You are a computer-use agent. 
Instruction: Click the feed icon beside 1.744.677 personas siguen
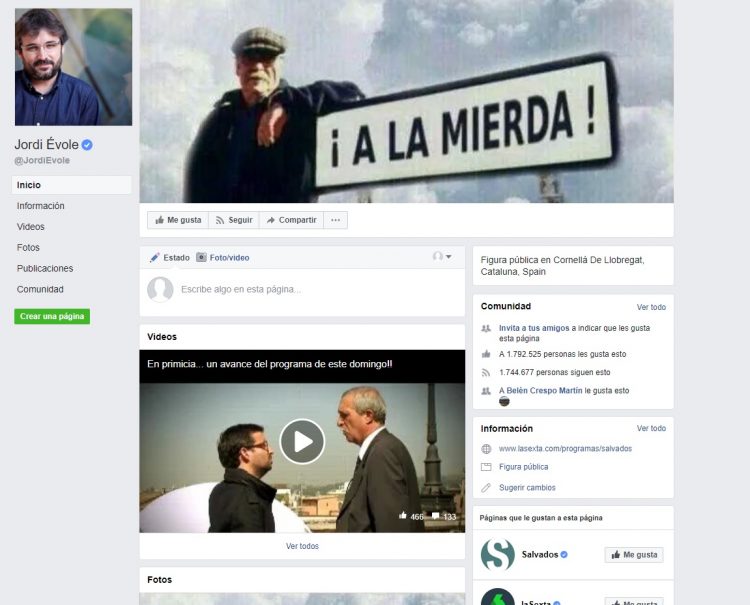(486, 373)
